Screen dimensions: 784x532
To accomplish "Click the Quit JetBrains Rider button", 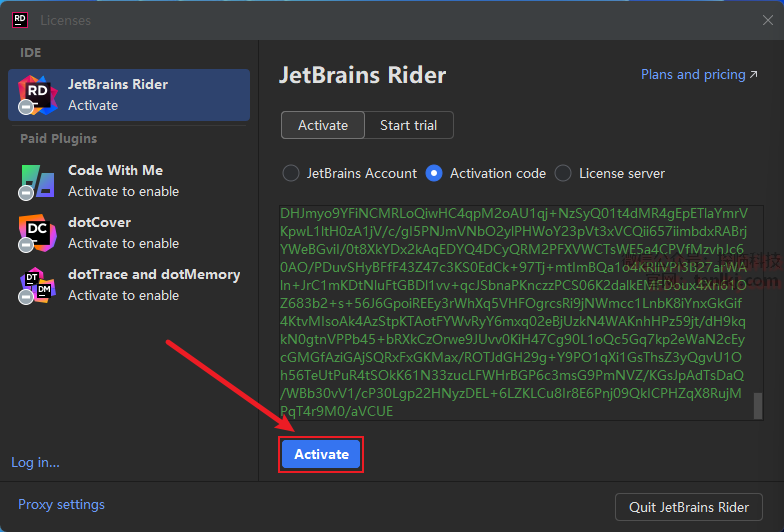I will pyautogui.click(x=689, y=507).
